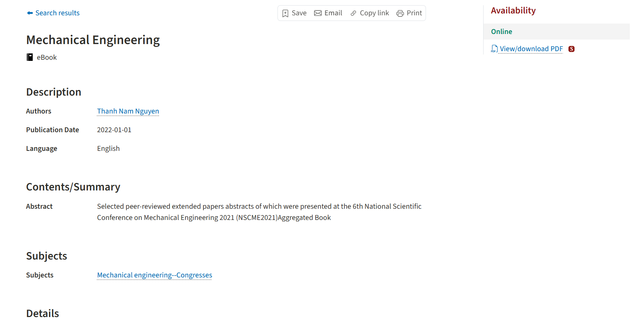Click the envelope Email icon

[x=318, y=13]
